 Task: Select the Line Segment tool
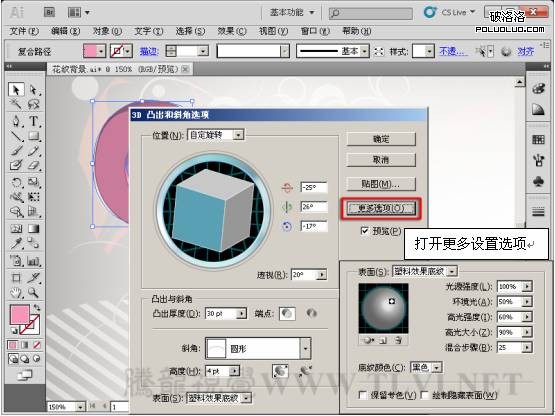16,136
